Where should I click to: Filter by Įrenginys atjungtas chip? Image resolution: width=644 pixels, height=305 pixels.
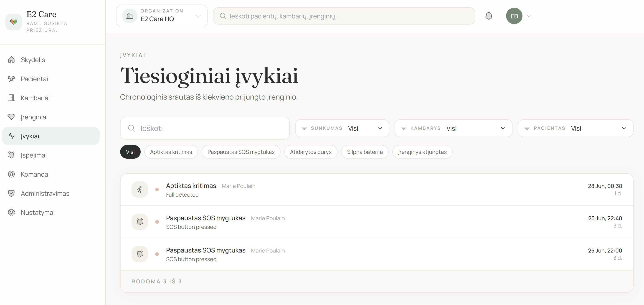[422, 152]
